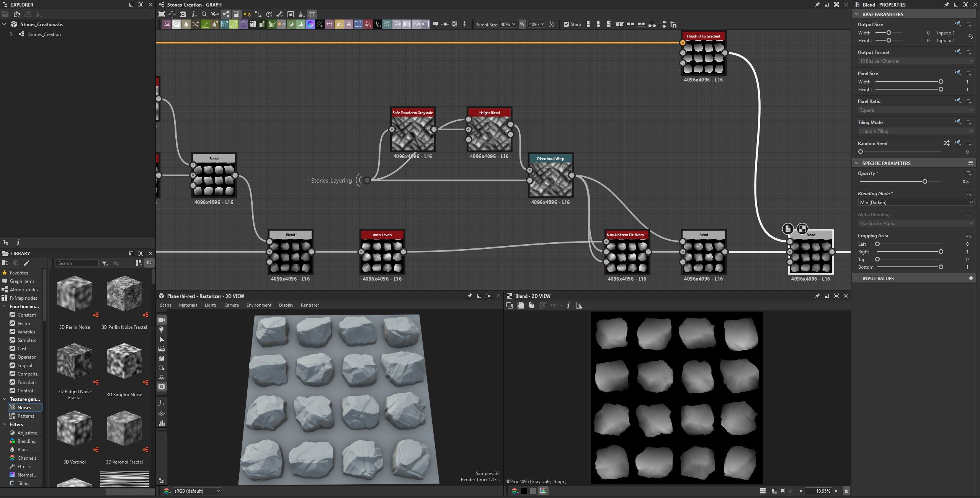This screenshot has width=980, height=498.
Task: Toggle the Stack checkbox
Action: pyautogui.click(x=566, y=24)
